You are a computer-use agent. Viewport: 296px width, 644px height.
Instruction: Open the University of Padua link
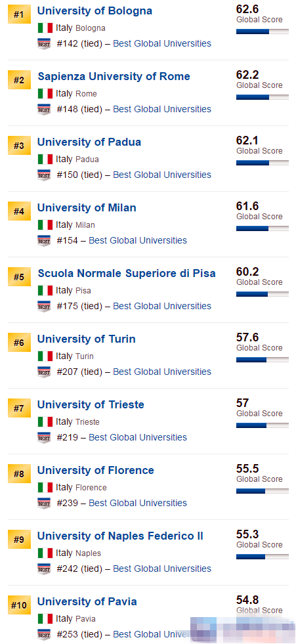(x=89, y=142)
